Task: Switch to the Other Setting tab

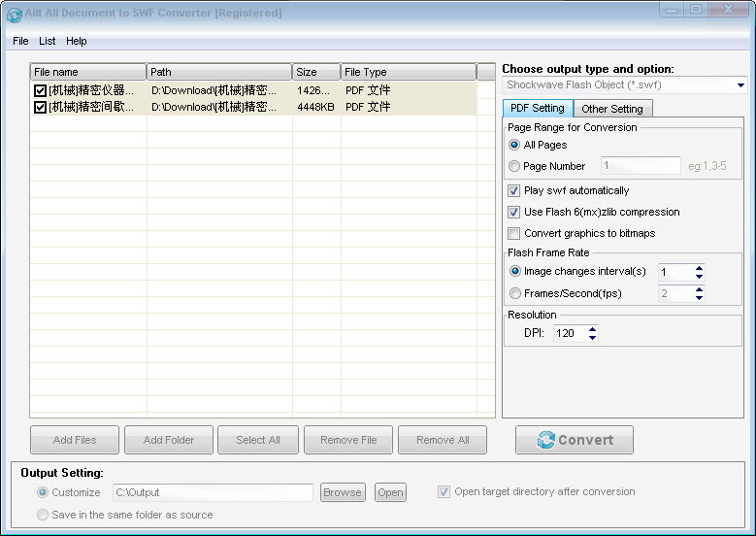Action: (x=612, y=109)
